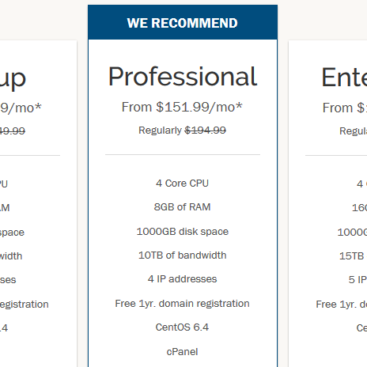Screen dimensions: 367x367
Task: Click the Regularly $194.99 strikethrough price
Action: click(x=182, y=130)
